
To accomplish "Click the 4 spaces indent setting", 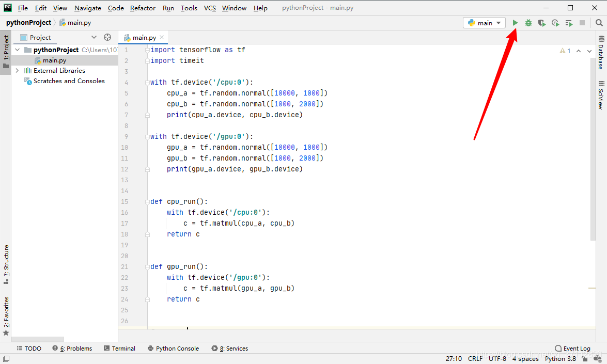I will [x=525, y=359].
